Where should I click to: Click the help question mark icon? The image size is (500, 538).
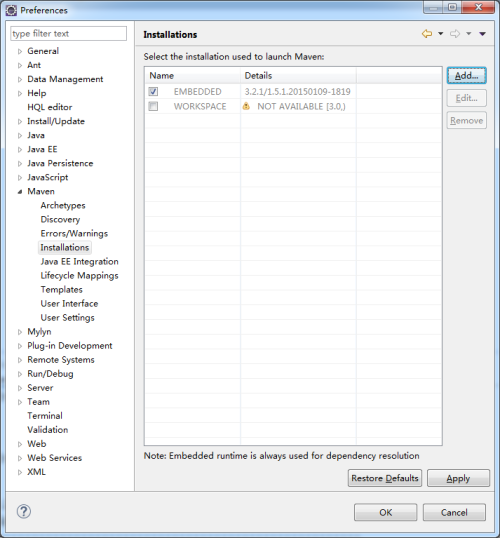(24, 512)
